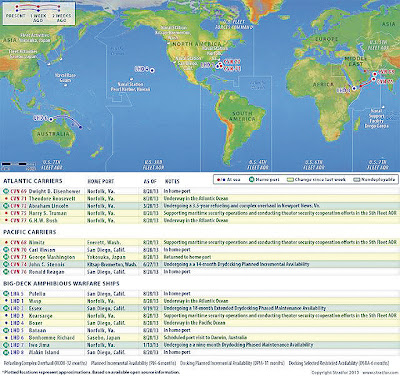Click the Stratfor copyright text at bottom right
400x376 pixels.
[354, 372]
